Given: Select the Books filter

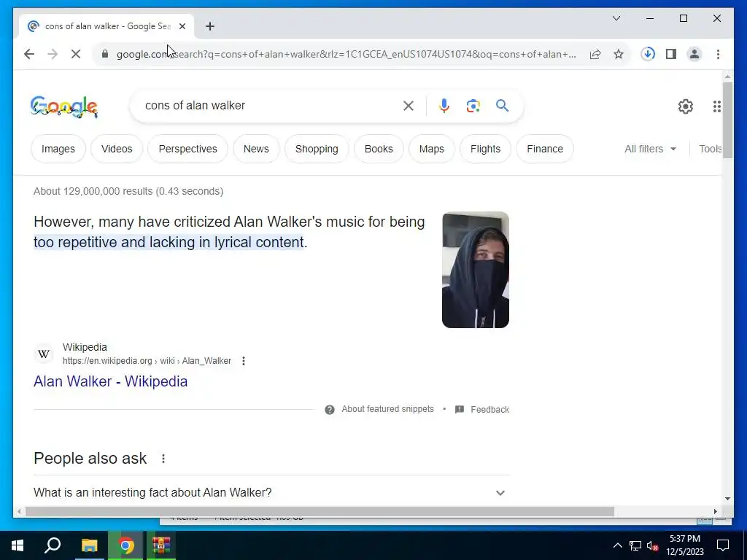Looking at the screenshot, I should click(x=379, y=149).
